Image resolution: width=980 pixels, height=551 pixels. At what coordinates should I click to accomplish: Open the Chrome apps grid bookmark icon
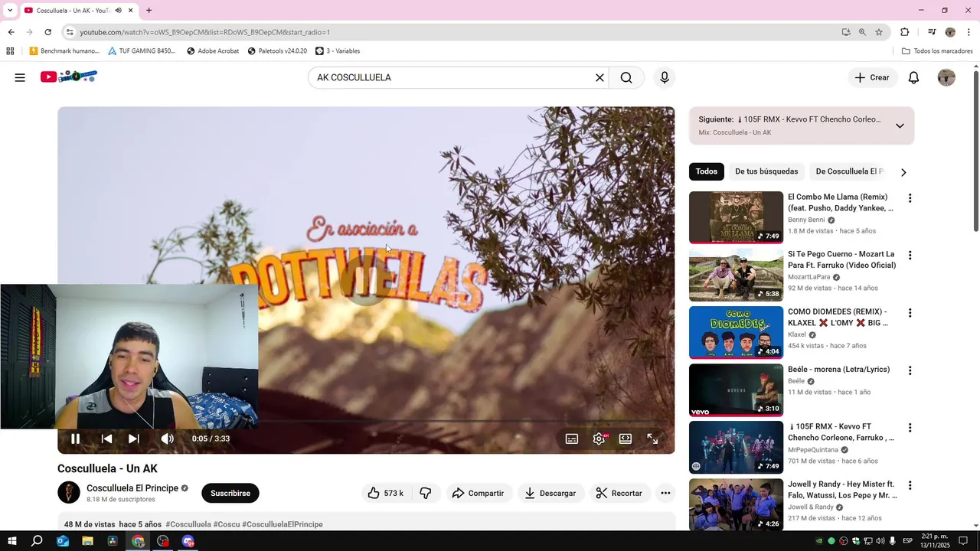click(x=10, y=51)
